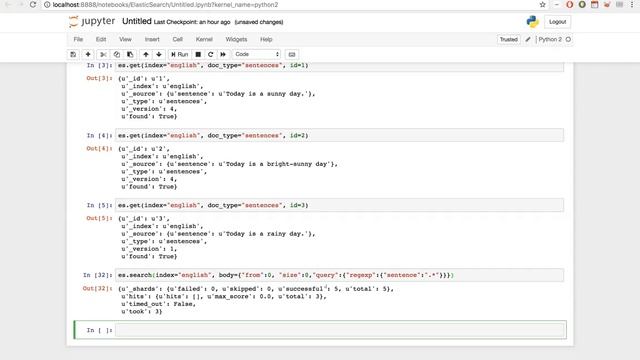
Task: Restart the kernel circular arrow icon
Action: point(211,54)
